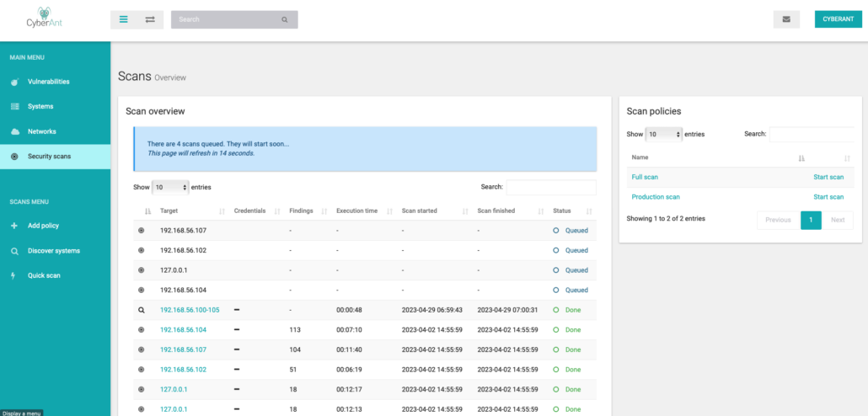This screenshot has width=868, height=416.
Task: Sort by Scan finished column arrows
Action: pos(541,211)
